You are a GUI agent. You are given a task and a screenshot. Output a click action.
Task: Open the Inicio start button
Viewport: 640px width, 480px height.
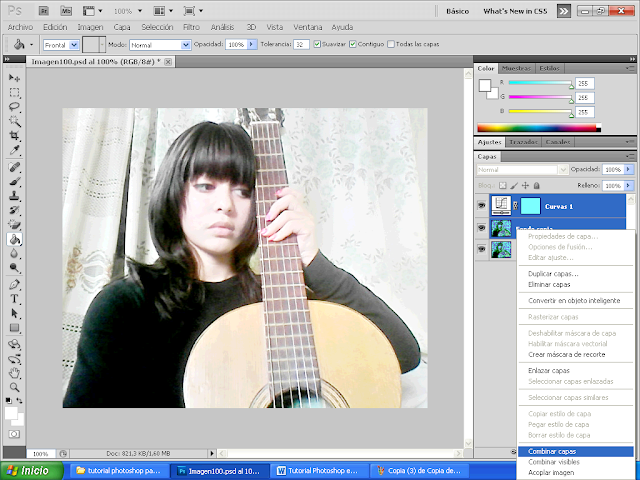point(31,471)
